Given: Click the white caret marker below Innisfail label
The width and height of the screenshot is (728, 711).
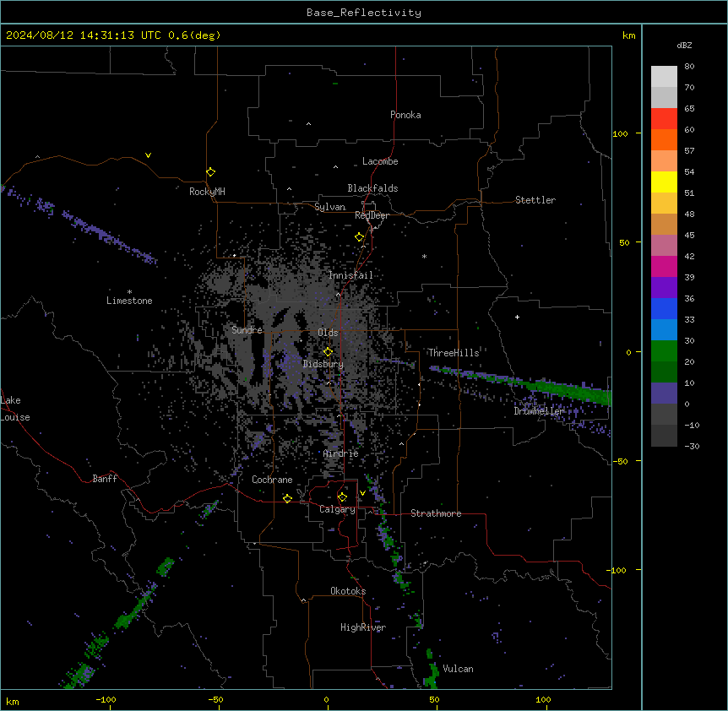Looking at the screenshot, I should click(x=338, y=294).
